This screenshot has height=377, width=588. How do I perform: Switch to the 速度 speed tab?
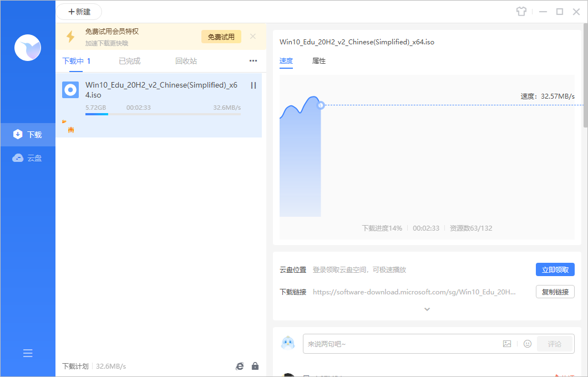286,61
